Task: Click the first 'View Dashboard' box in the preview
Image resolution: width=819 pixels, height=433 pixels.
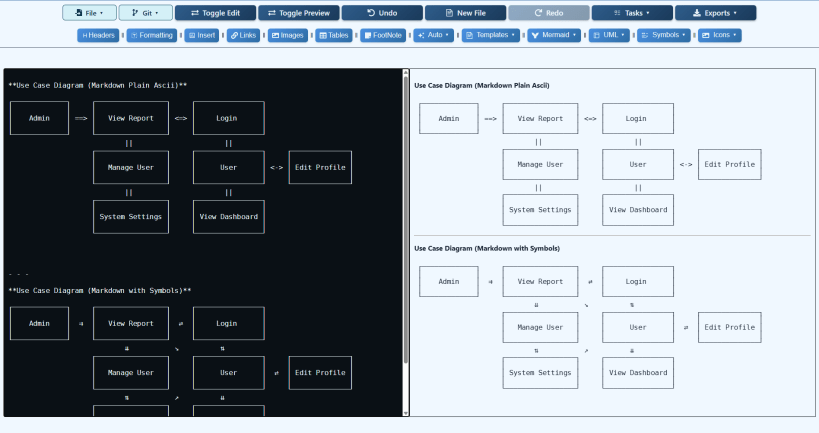Action: [x=638, y=209]
